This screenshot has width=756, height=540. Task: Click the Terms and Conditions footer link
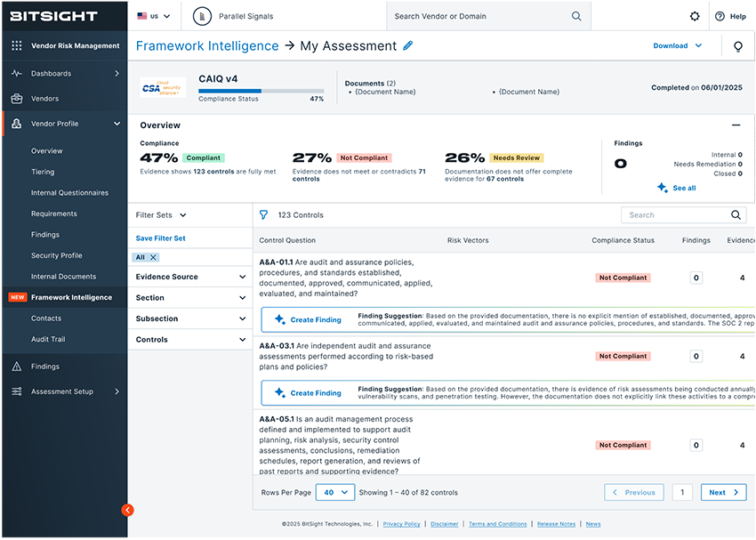tap(497, 524)
